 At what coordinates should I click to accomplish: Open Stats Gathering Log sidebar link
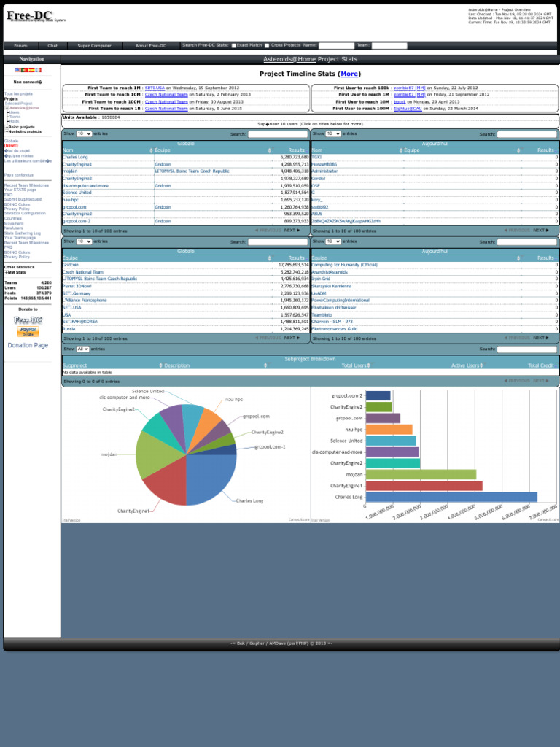point(23,233)
